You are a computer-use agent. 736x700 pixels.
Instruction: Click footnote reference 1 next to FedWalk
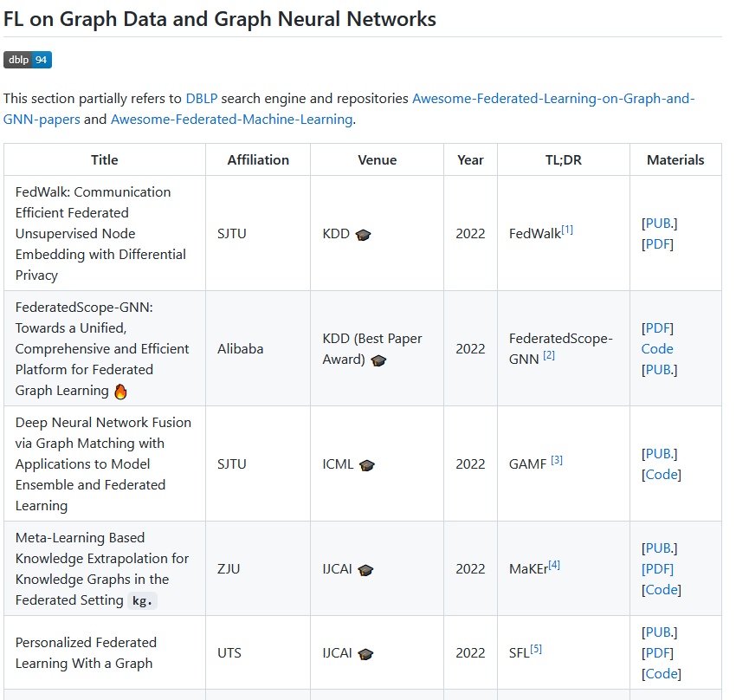[x=567, y=230]
